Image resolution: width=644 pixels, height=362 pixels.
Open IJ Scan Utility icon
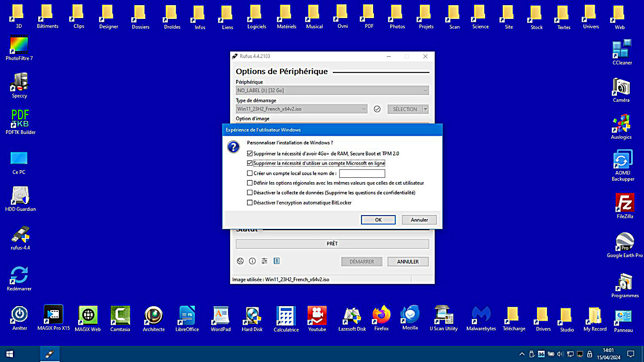tap(444, 318)
